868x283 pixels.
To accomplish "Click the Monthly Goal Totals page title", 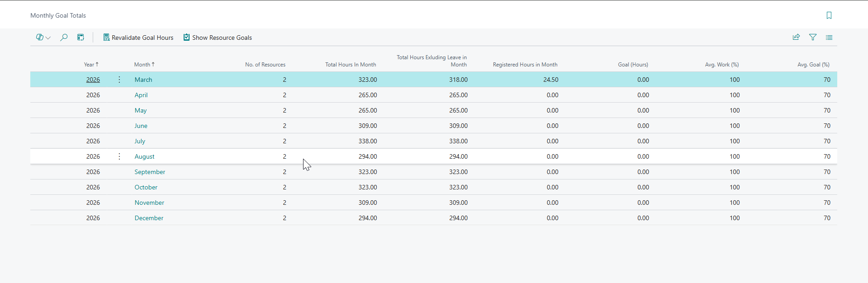I will pos(58,15).
